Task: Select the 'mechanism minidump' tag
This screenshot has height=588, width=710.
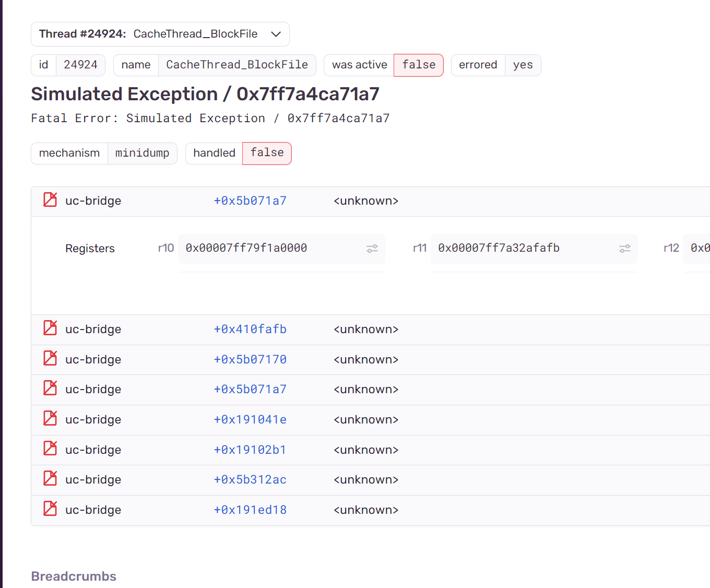Action: point(103,153)
